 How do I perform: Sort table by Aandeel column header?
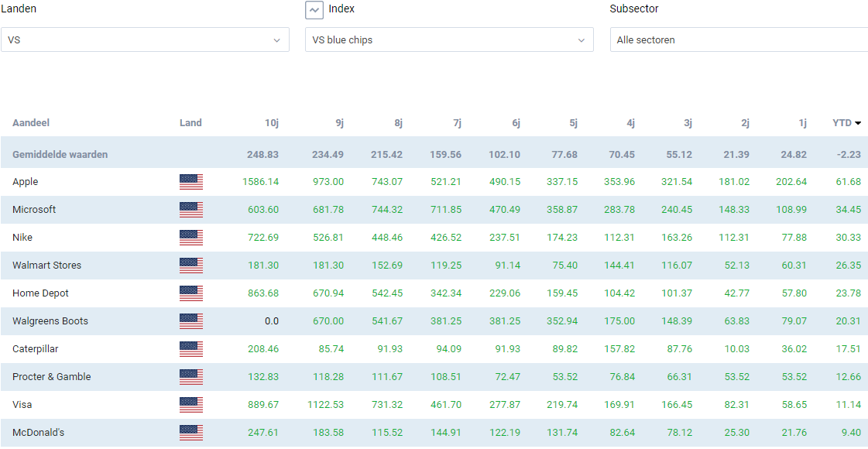click(31, 123)
